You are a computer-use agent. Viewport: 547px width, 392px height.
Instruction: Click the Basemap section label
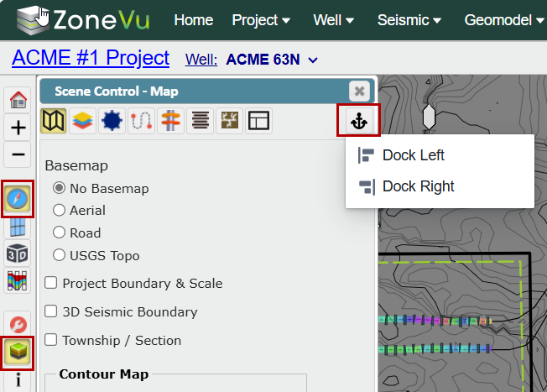click(x=76, y=165)
